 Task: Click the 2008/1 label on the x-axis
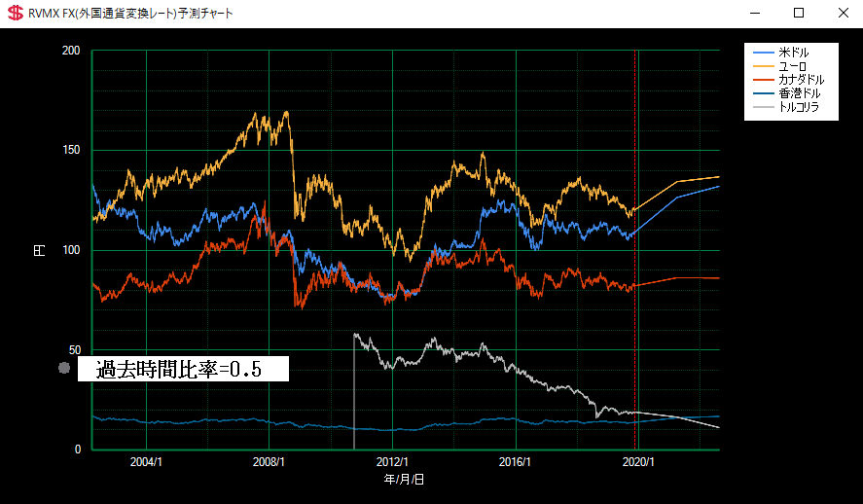269,462
